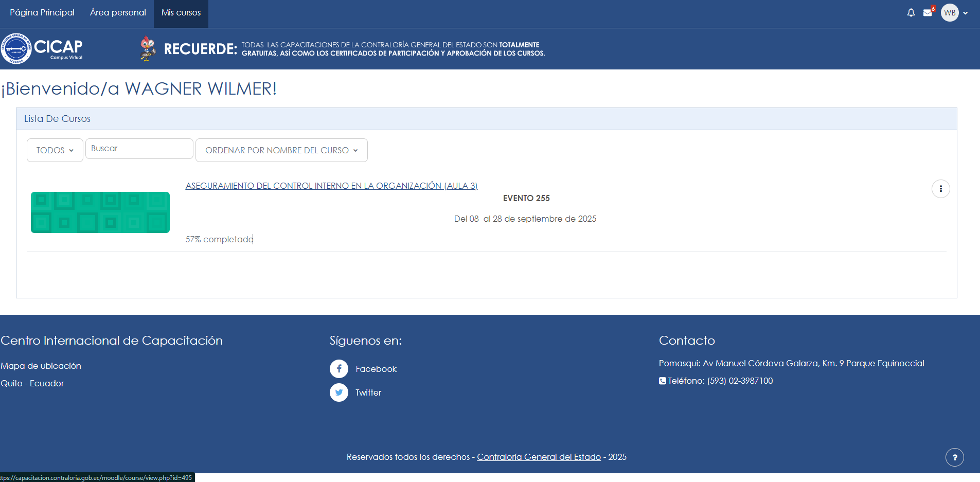Click the Facebook circle icon

pos(339,369)
